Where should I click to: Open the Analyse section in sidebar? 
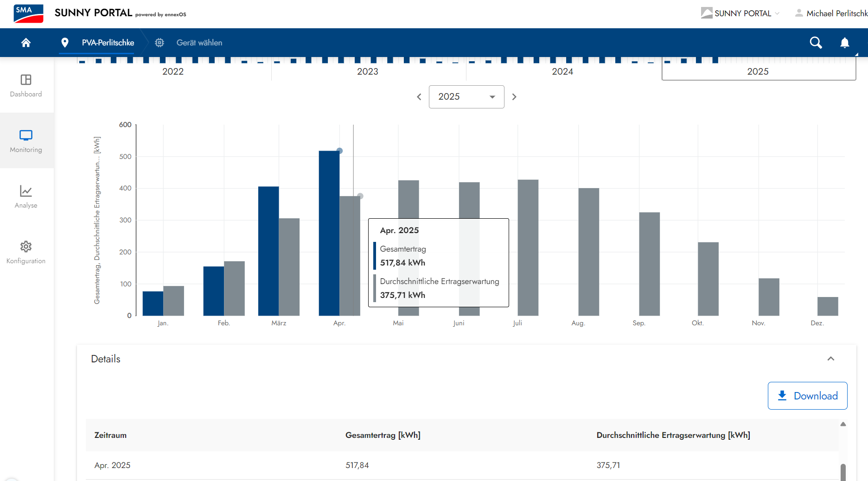26,196
